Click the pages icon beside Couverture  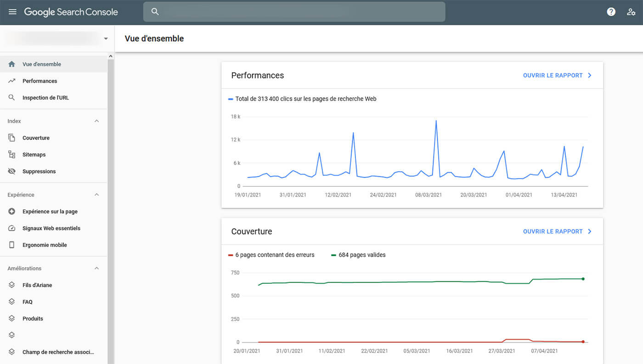click(x=12, y=138)
